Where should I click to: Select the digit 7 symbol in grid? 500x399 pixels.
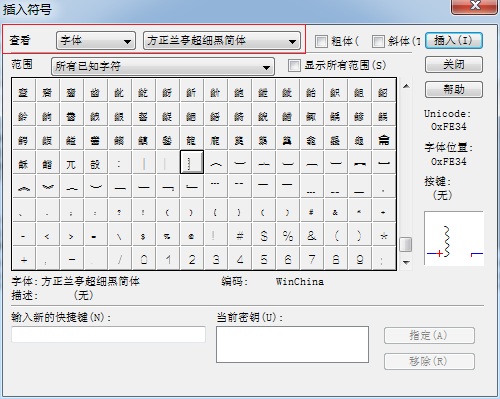pyautogui.click(x=312, y=259)
